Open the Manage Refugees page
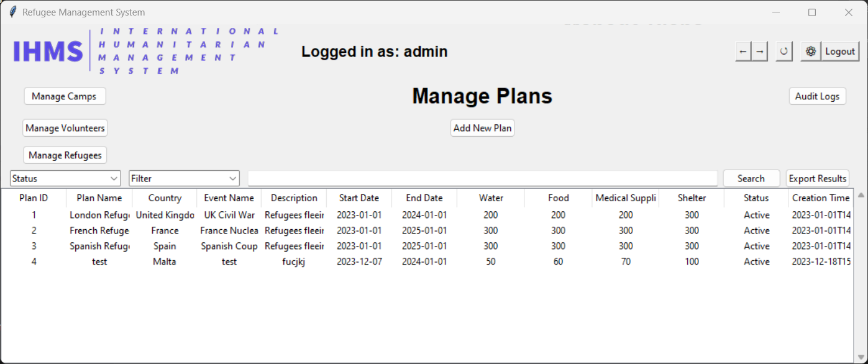Image resolution: width=868 pixels, height=364 pixels. click(65, 155)
